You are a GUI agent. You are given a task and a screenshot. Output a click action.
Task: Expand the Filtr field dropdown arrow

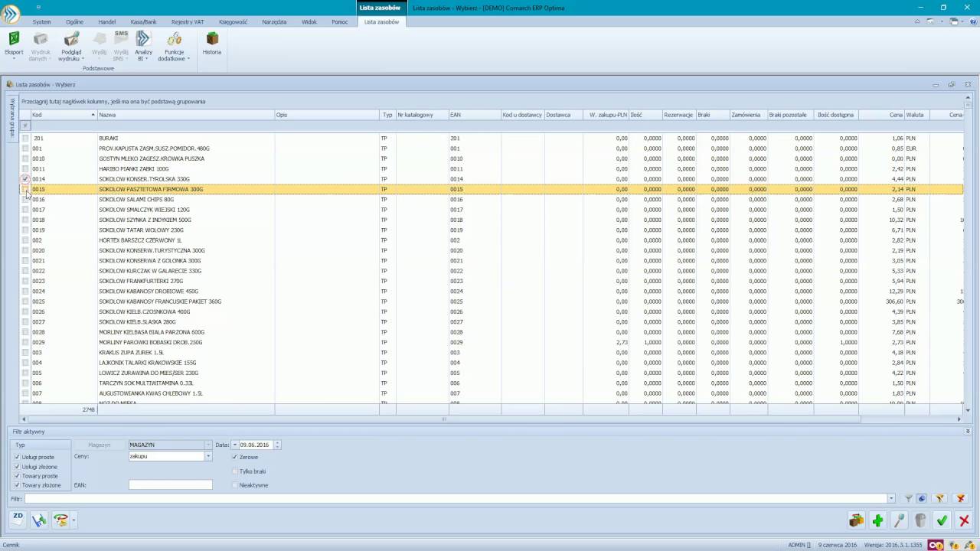pyautogui.click(x=891, y=499)
